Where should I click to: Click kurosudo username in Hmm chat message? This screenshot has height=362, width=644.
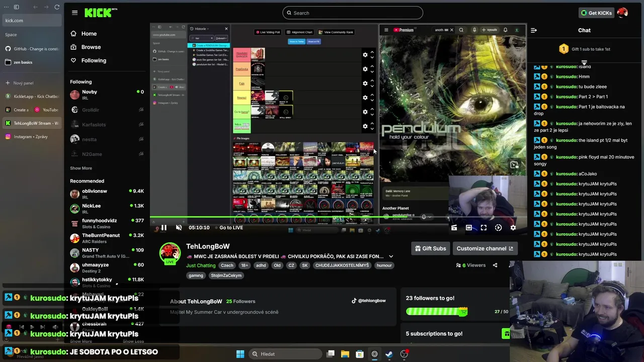[x=566, y=76]
